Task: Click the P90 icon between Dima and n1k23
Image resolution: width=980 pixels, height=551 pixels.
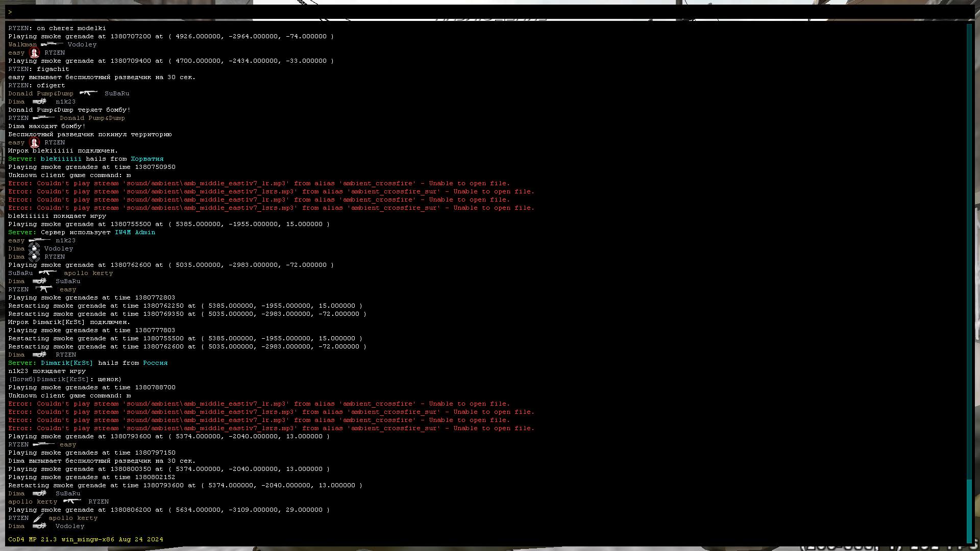Action: [39, 102]
